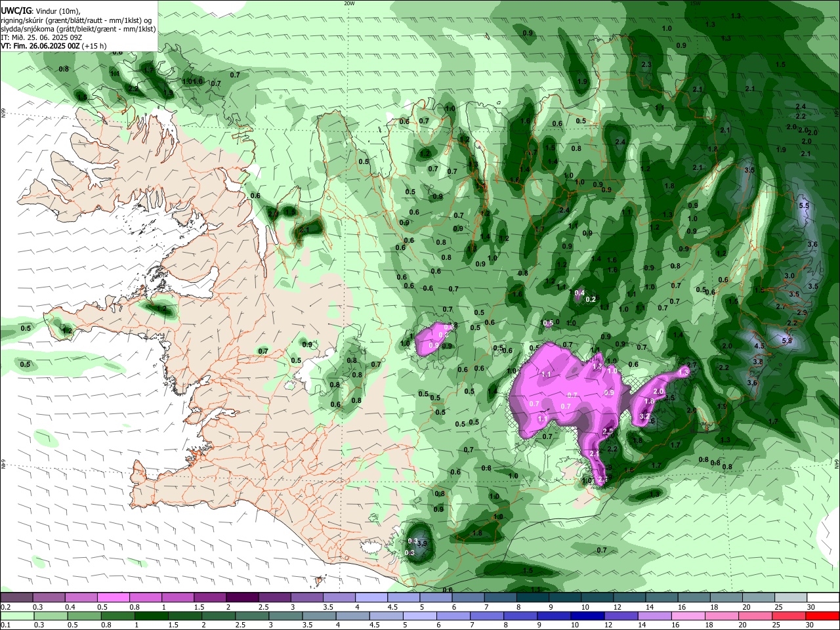Image resolution: width=840 pixels, height=630 pixels.
Task: Click the lavender legend swatch labeled 14
Action: (654, 616)
